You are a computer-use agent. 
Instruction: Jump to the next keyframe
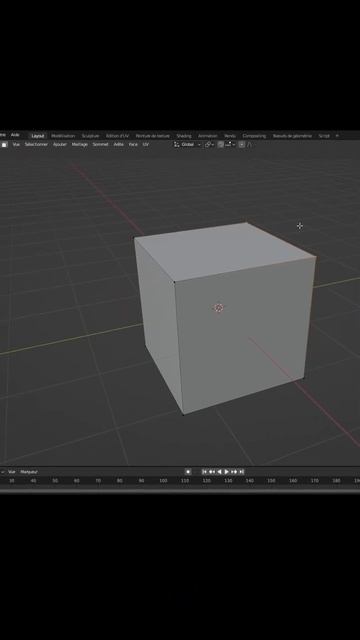[x=234, y=471]
